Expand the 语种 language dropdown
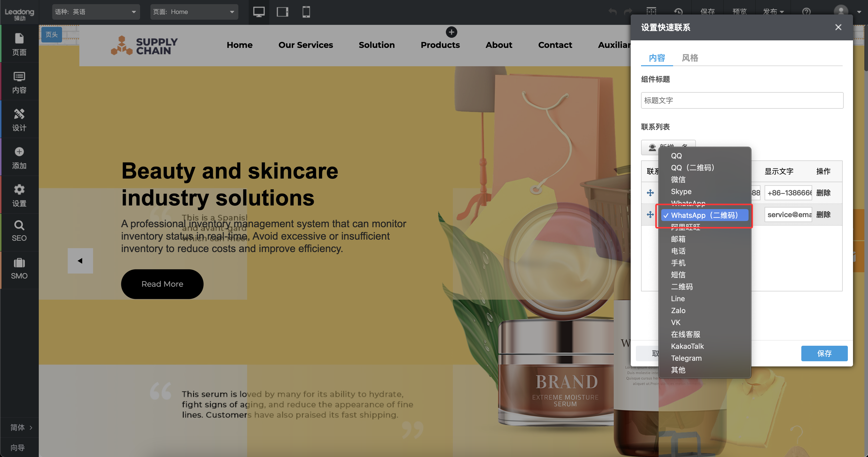The height and width of the screenshot is (457, 868). click(96, 12)
